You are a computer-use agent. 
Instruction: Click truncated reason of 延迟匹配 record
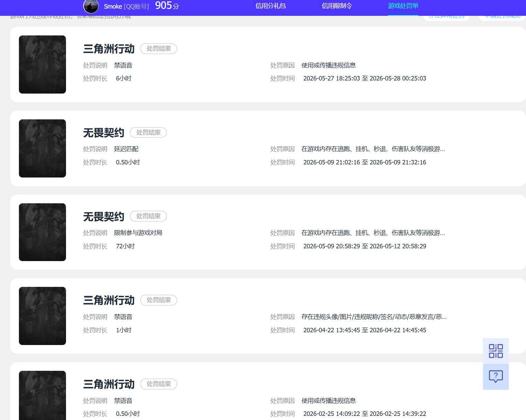[x=373, y=149]
